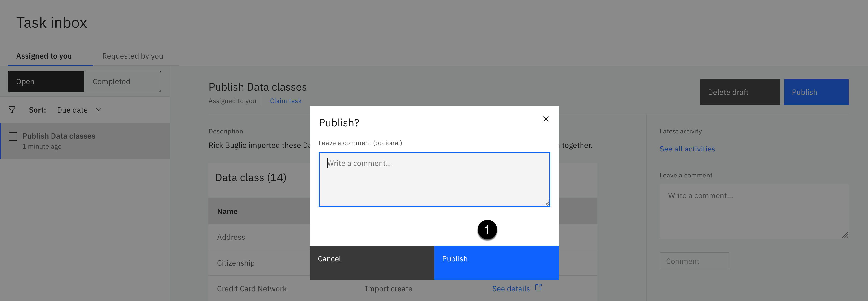Click See details for Credit Card Network
The height and width of the screenshot is (301, 868).
point(511,289)
